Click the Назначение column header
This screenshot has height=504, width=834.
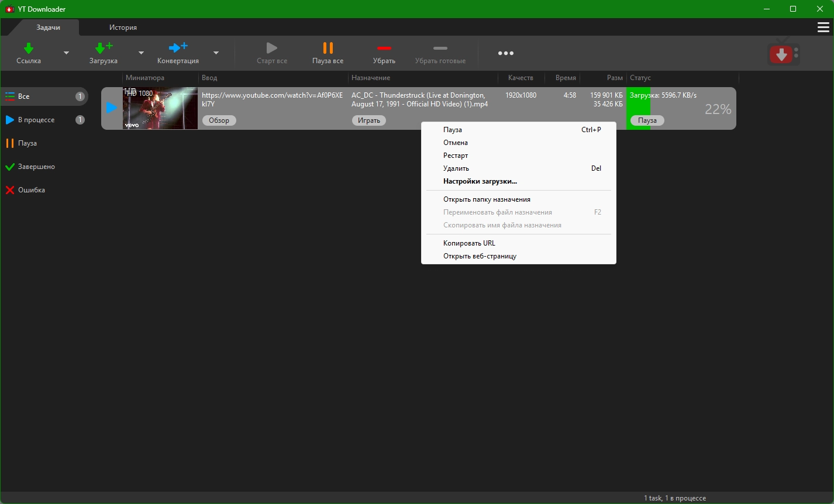[x=371, y=78]
